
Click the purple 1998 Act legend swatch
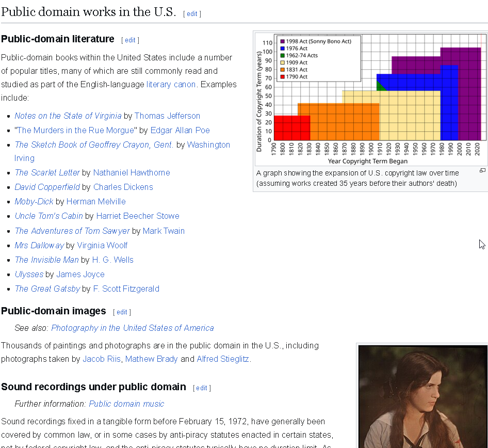[283, 41]
